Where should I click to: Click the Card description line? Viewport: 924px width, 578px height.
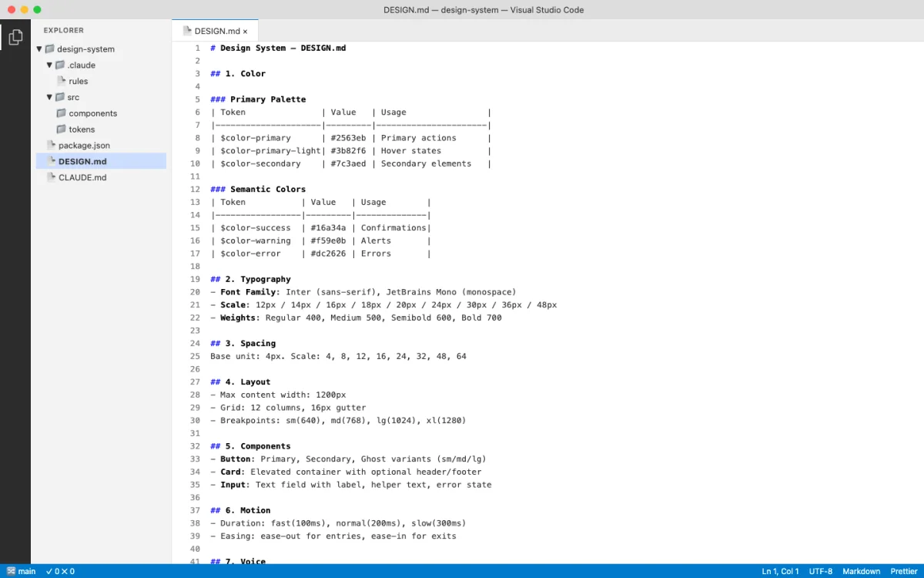(x=346, y=472)
